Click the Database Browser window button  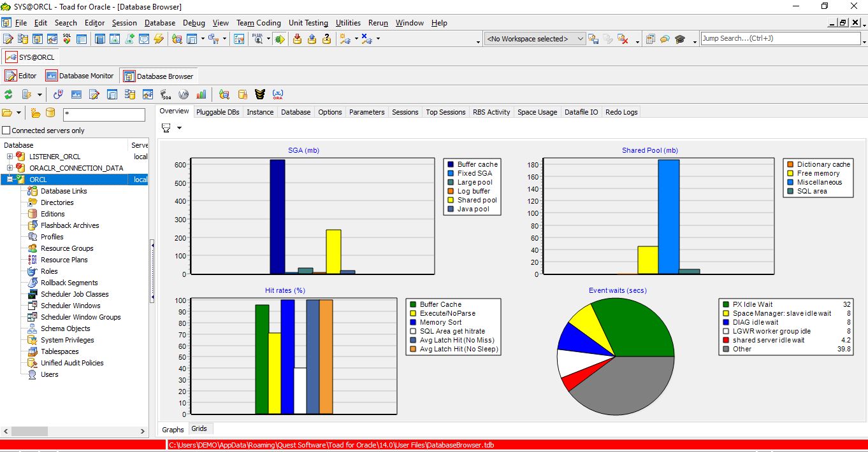coord(159,76)
